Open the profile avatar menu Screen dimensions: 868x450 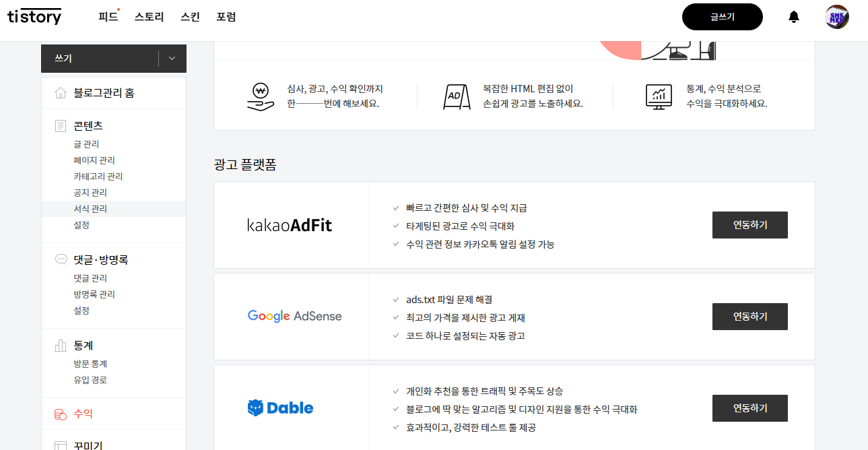click(837, 17)
